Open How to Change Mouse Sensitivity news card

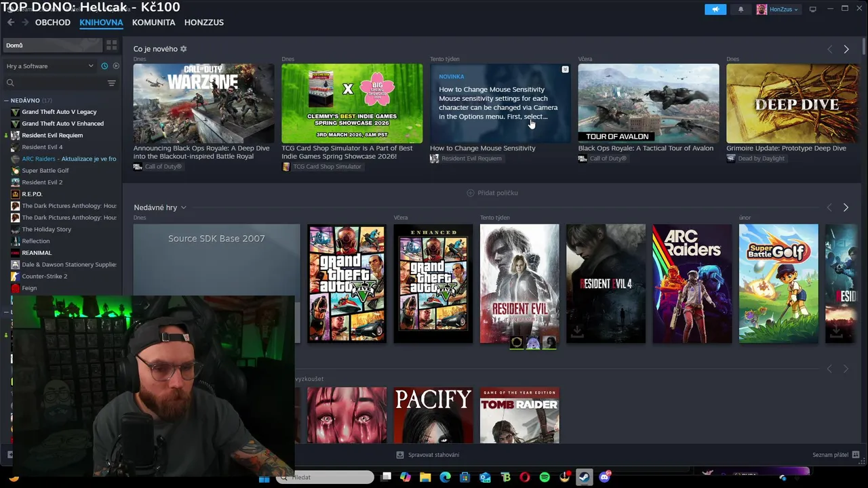(500, 103)
